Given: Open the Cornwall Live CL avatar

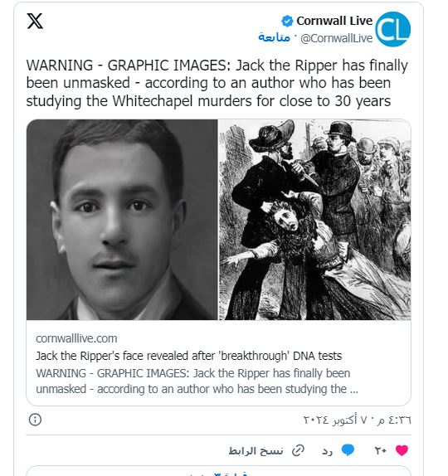Looking at the screenshot, I should [x=392, y=29].
